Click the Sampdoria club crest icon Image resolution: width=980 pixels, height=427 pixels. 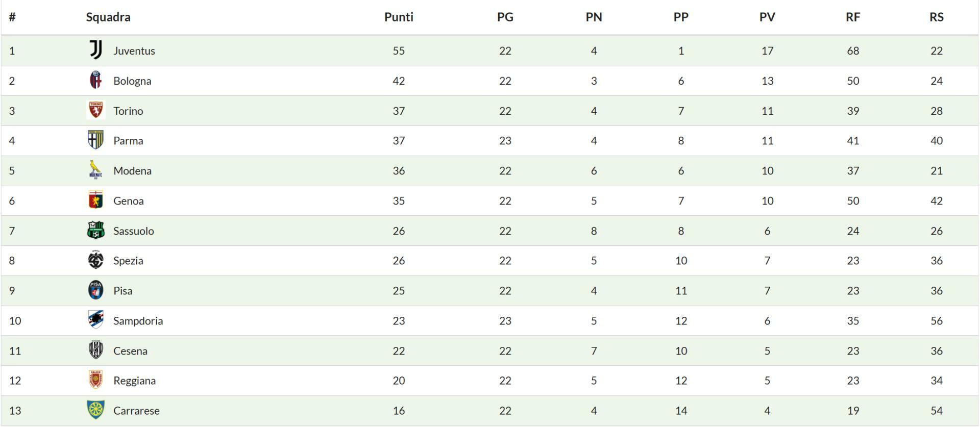pos(95,320)
